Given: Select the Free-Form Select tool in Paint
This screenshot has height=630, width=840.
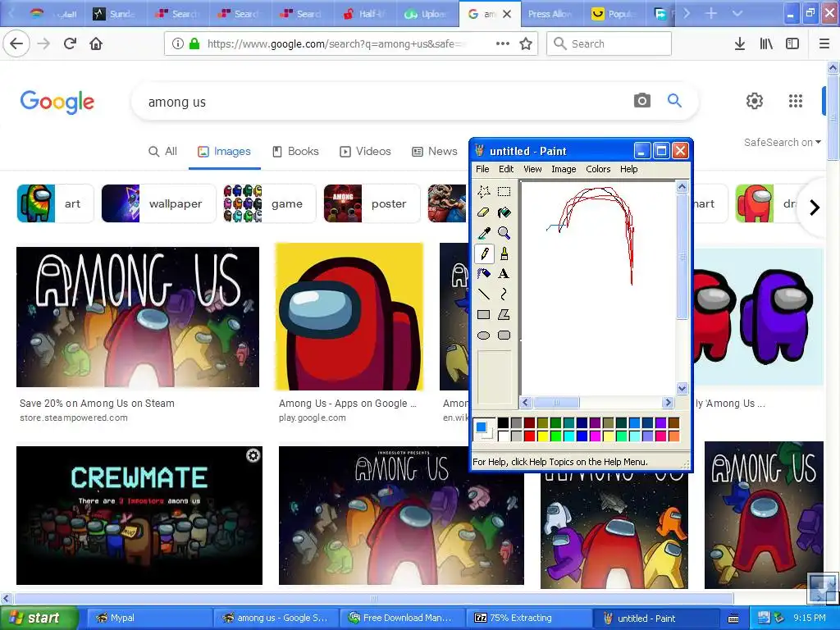Looking at the screenshot, I should [484, 192].
